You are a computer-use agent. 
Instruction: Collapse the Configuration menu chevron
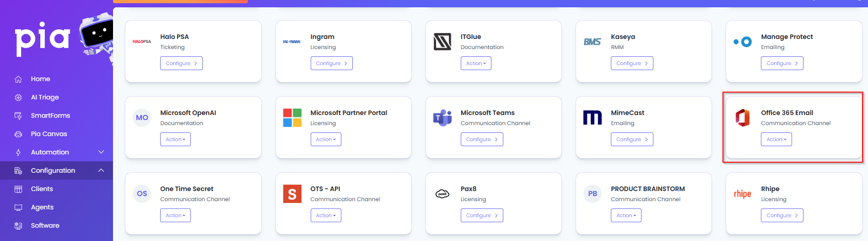[101, 170]
